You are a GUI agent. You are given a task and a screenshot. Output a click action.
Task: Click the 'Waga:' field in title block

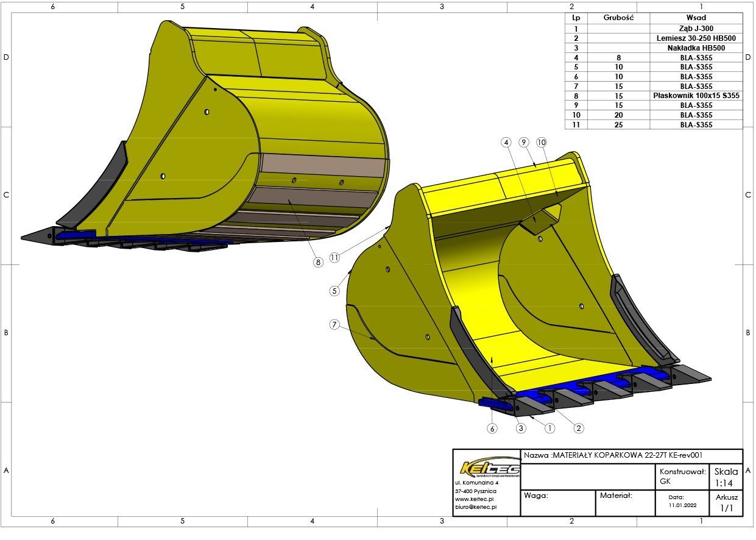557,502
